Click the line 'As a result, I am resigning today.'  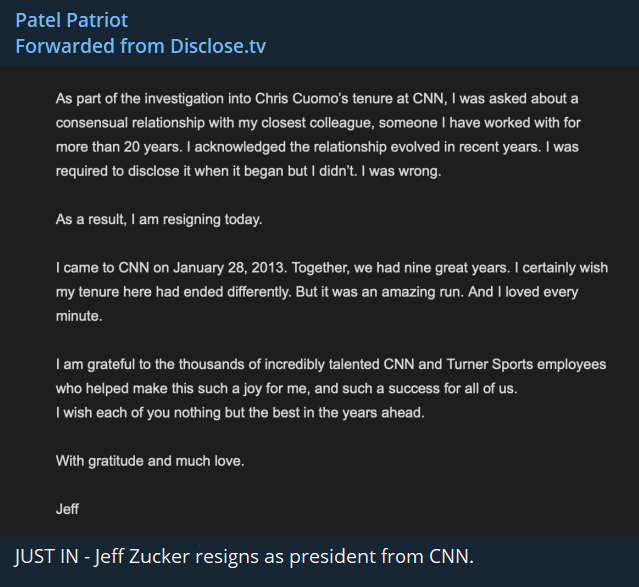point(159,219)
